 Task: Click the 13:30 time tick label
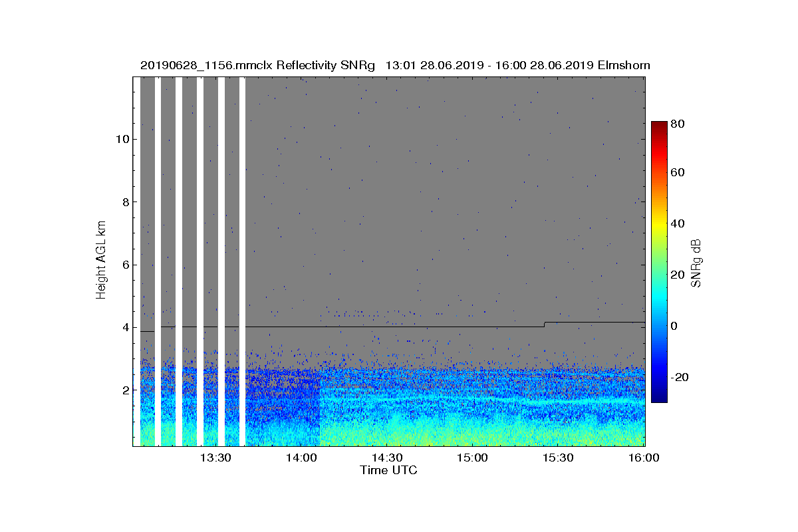pos(216,458)
